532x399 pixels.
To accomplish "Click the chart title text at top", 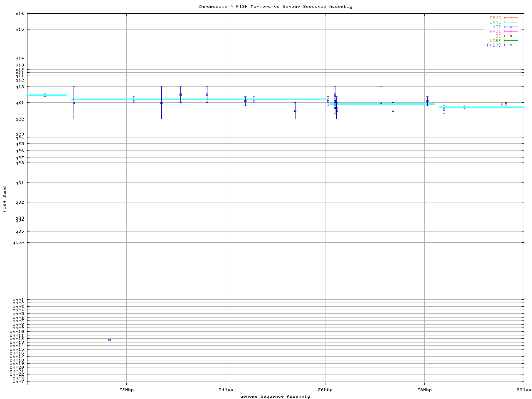I will tap(275, 7).
